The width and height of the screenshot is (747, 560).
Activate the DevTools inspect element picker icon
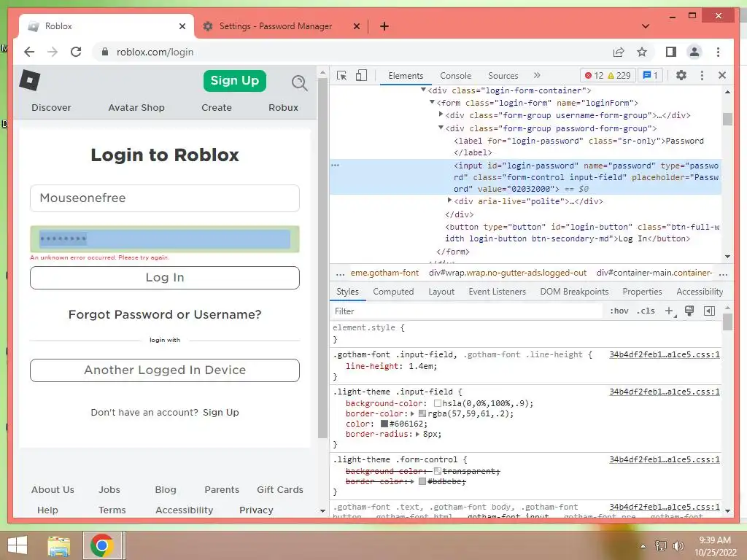pyautogui.click(x=341, y=75)
